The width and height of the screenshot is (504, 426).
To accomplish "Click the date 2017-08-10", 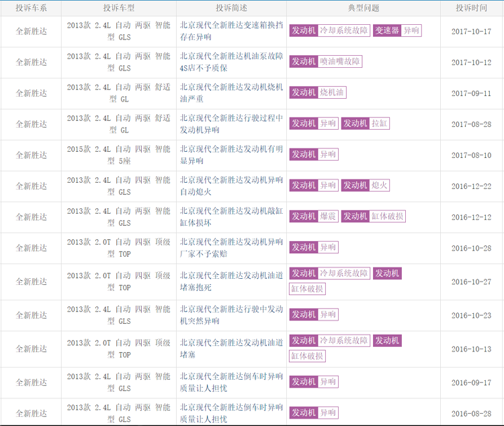I will click(x=471, y=156).
